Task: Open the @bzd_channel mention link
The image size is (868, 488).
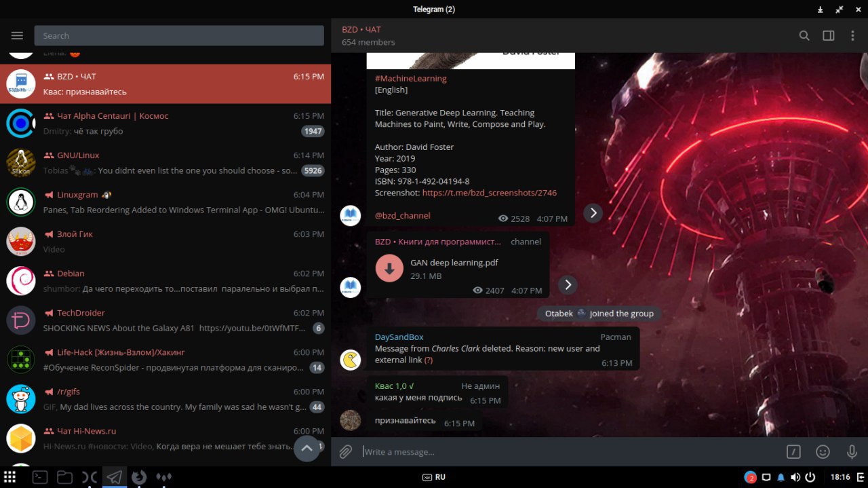Action: 402,216
